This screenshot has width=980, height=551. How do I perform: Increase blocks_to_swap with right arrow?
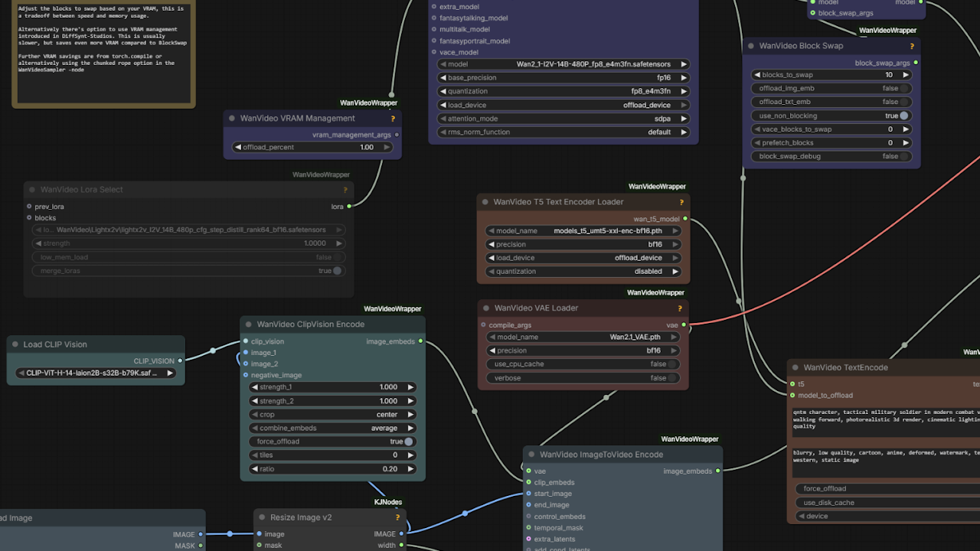tap(906, 75)
